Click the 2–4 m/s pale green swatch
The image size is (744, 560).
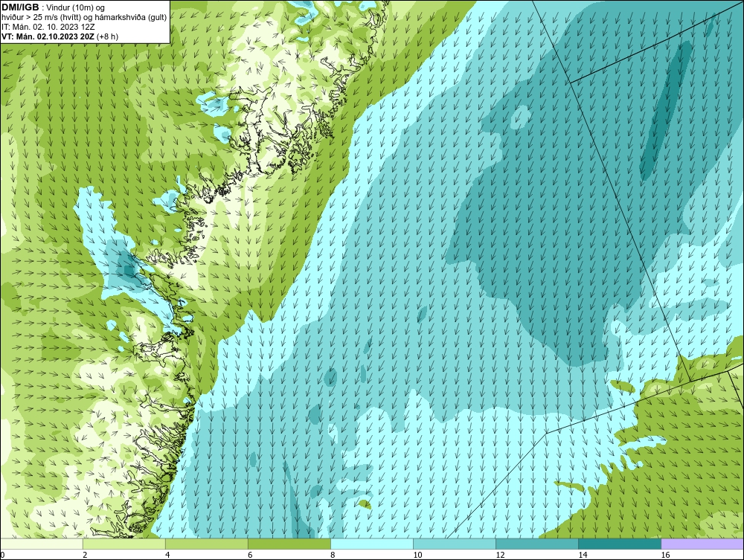124,544
